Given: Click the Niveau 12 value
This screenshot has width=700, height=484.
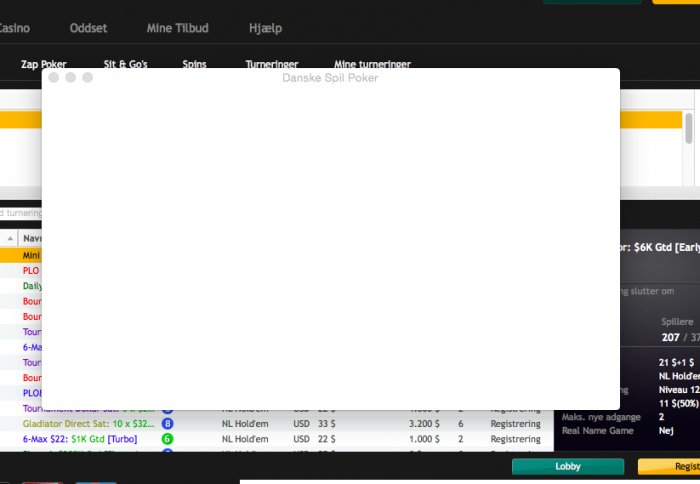Looking at the screenshot, I should point(679,390).
